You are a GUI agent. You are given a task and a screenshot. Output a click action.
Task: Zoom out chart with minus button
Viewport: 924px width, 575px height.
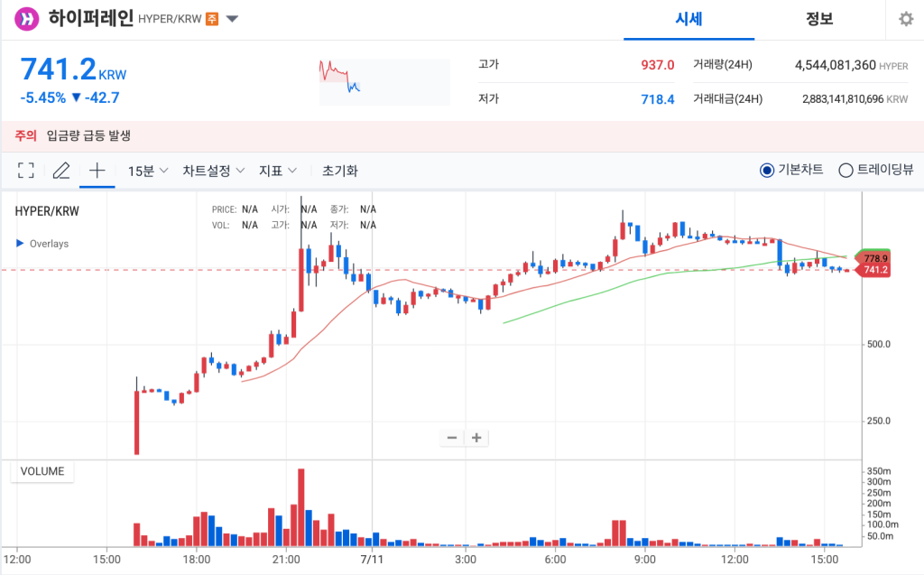tap(452, 438)
